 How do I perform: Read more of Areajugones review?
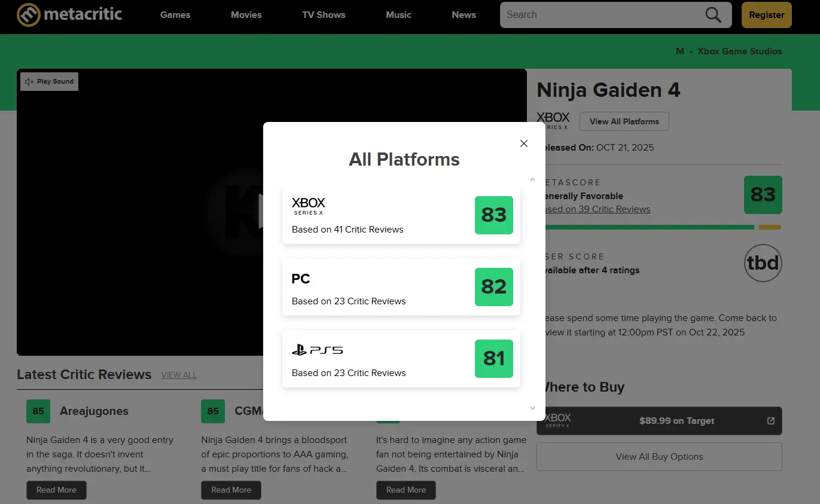pyautogui.click(x=56, y=490)
